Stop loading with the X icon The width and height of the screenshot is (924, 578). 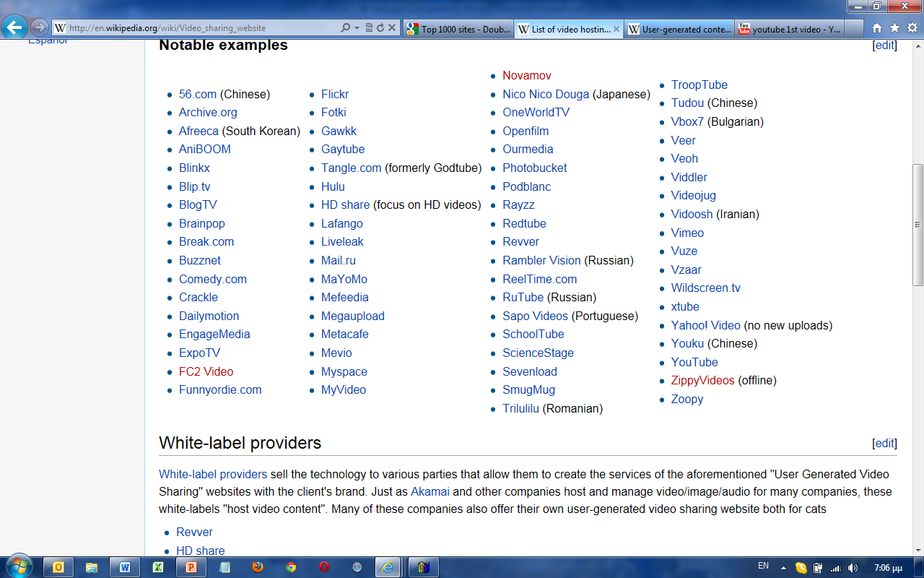point(392,28)
